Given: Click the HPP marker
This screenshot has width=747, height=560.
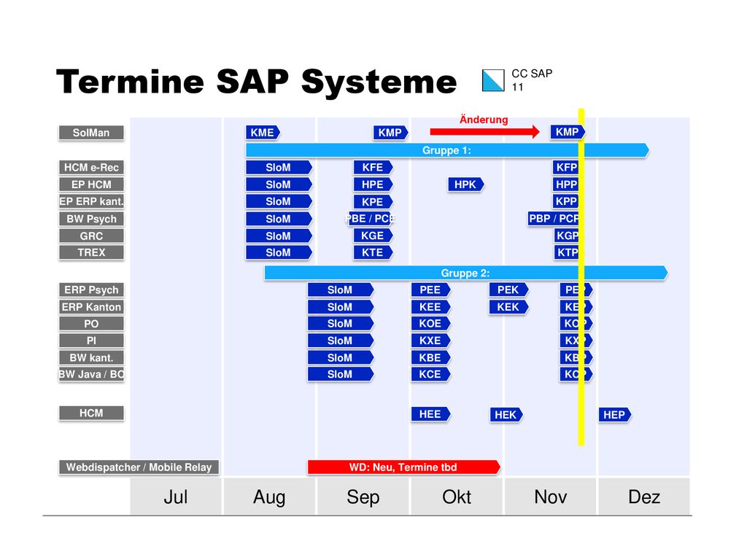Looking at the screenshot, I should (x=566, y=184).
